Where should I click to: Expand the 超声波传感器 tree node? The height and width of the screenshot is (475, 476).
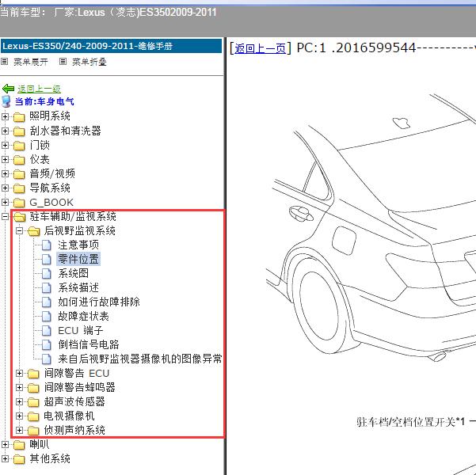tap(20, 402)
